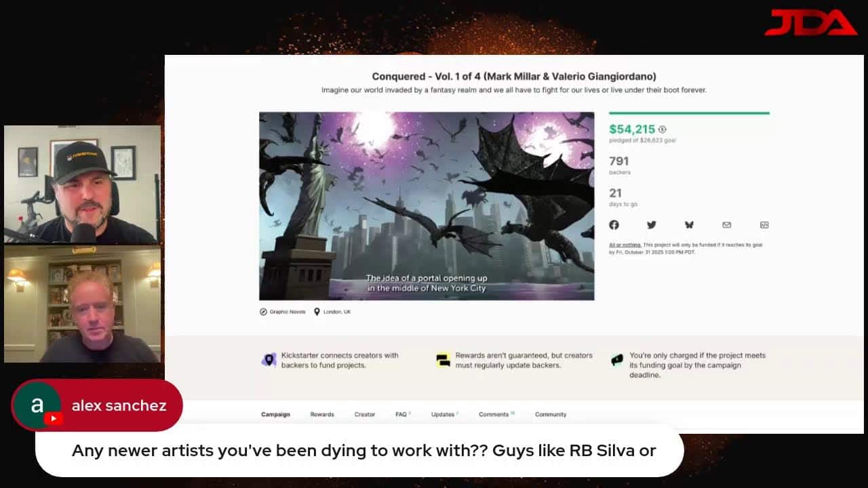
Task: Go to the Community tab
Action: [551, 414]
